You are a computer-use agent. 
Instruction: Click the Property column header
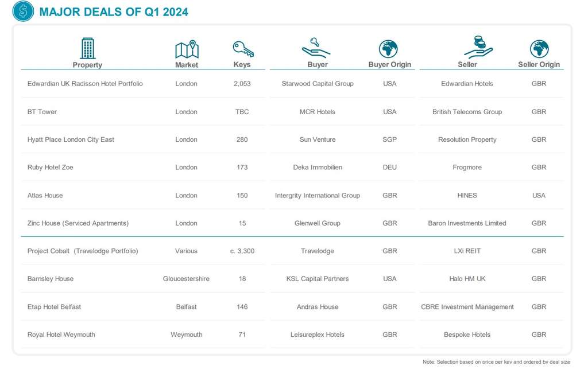(87, 65)
